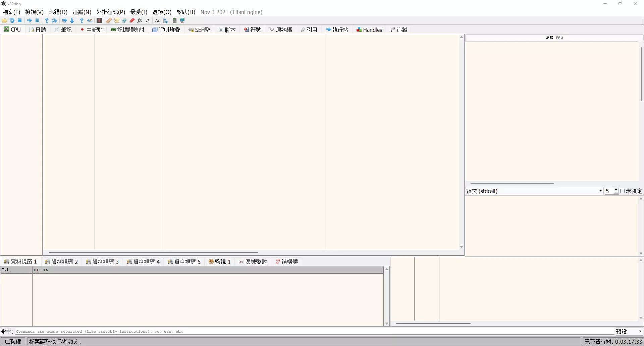Open a file using the folder toolbar icon
The image size is (644, 346).
click(x=4, y=20)
